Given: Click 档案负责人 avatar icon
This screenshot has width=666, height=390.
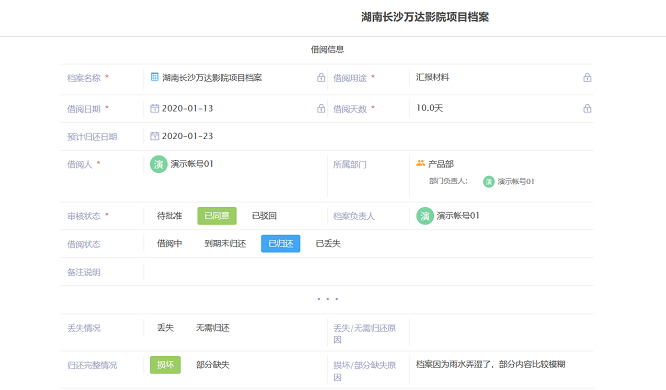Looking at the screenshot, I should [425, 216].
